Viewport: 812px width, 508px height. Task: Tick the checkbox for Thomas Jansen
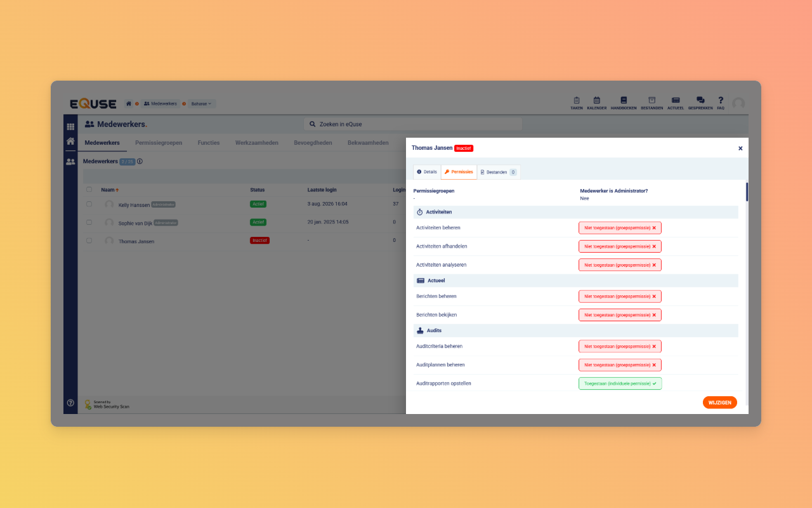(x=89, y=241)
